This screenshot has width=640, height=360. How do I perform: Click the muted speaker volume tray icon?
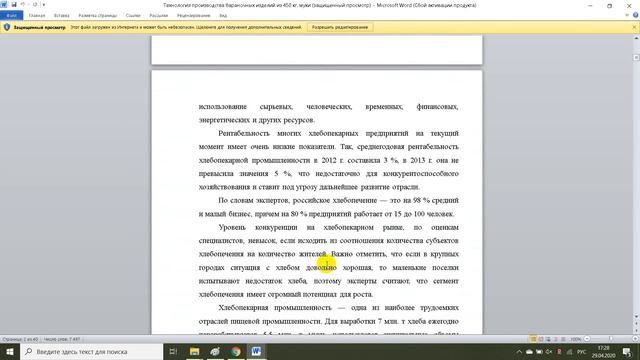(x=549, y=352)
